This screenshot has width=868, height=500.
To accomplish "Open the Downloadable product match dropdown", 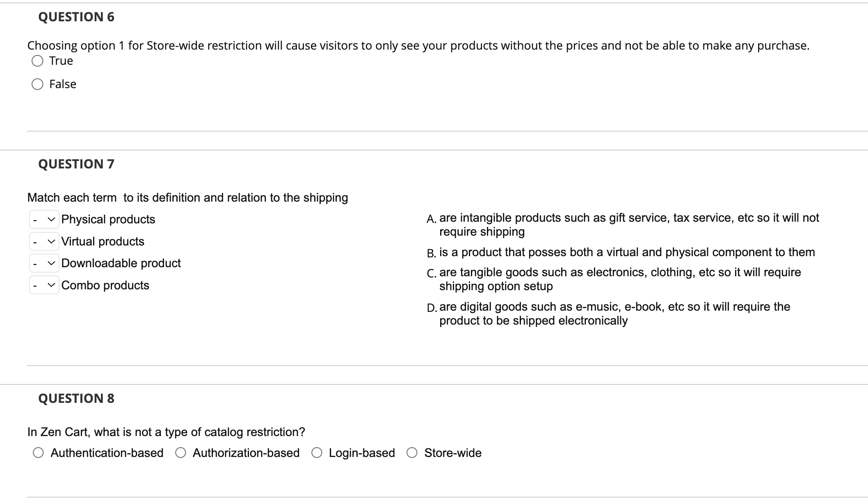I will click(44, 264).
